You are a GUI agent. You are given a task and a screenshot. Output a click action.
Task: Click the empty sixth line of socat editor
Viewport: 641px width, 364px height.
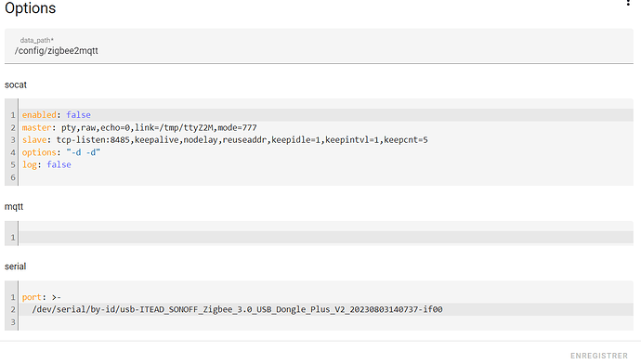point(326,177)
